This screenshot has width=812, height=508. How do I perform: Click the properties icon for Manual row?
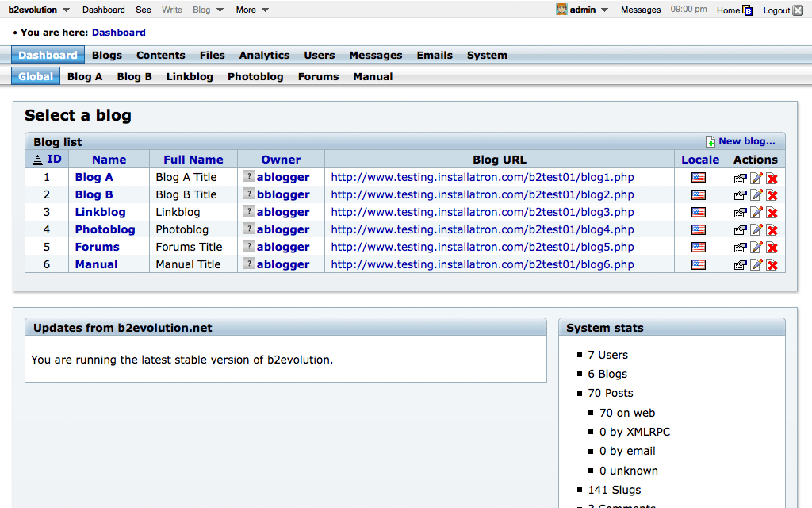coord(740,265)
